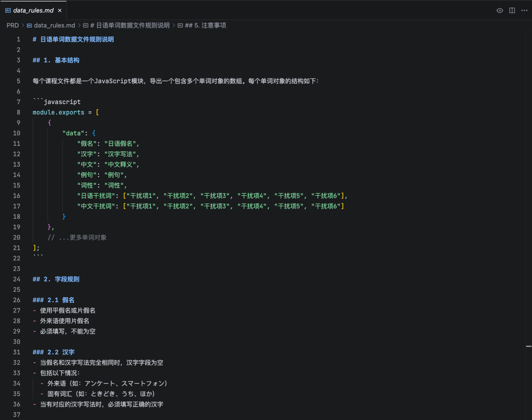Click the line '当有对应的汉字写法时，必须填写正确的汉字'
532x420 pixels.
[x=101, y=404]
